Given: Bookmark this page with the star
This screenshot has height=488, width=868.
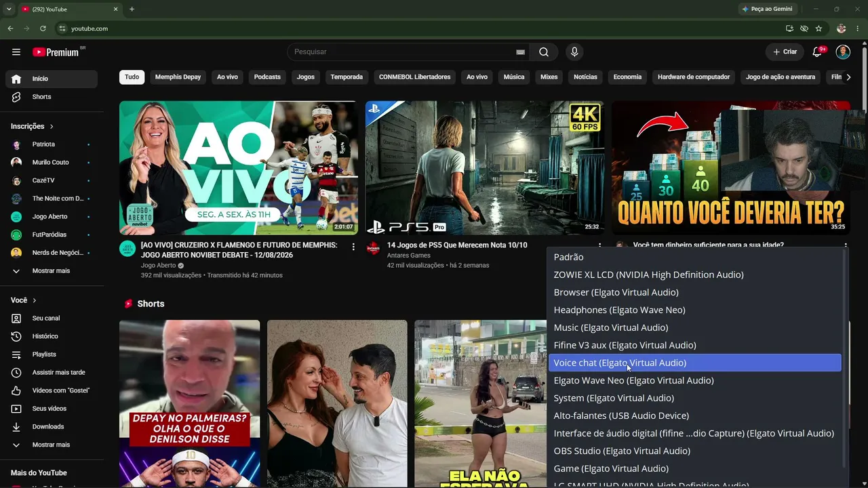Looking at the screenshot, I should [818, 28].
